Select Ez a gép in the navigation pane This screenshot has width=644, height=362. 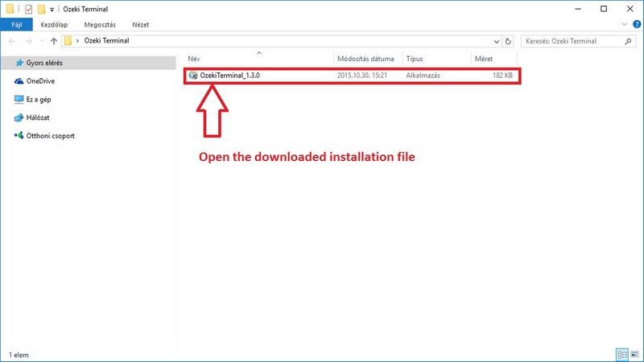pos(39,99)
